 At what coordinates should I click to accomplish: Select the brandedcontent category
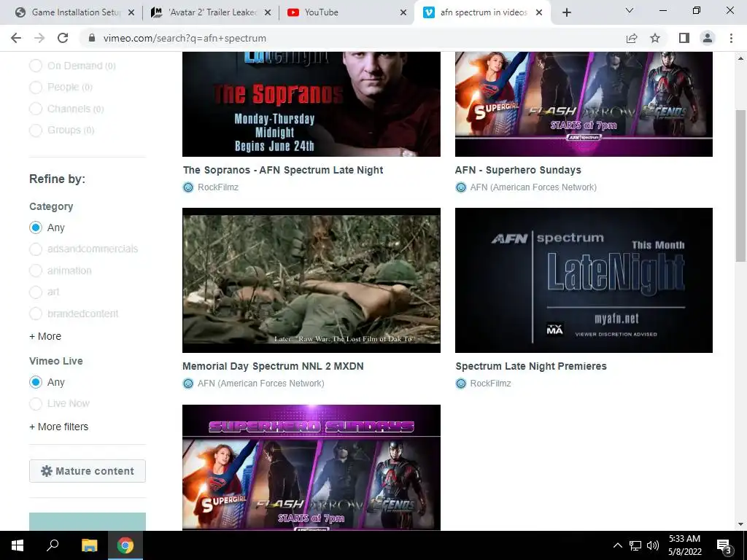point(36,314)
